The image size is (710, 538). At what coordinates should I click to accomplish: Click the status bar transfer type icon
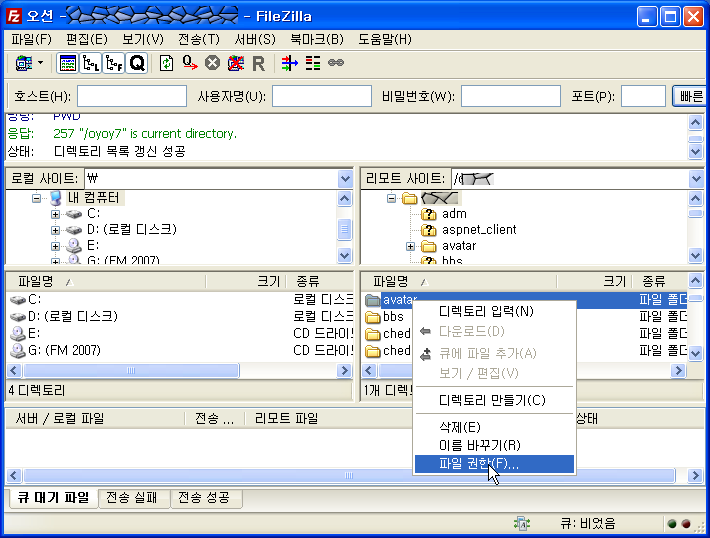tap(522, 524)
